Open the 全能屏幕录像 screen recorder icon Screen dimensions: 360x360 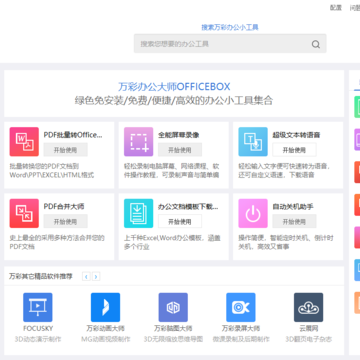pos(138,142)
